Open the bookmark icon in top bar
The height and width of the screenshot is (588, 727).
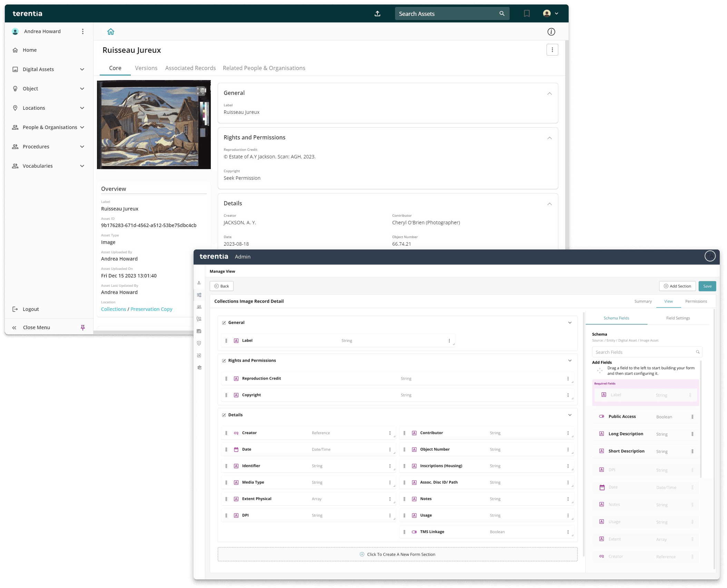pyautogui.click(x=527, y=13)
